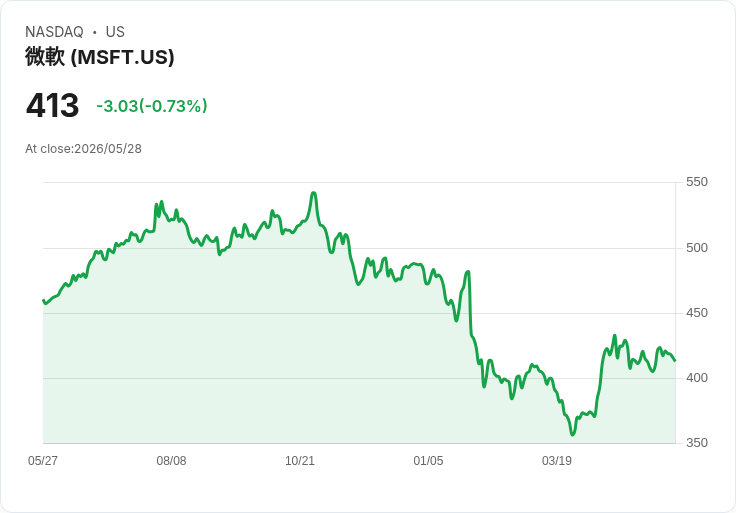Viewport: 736px width, 513px height.
Task: Click the 03/19 date label on x-axis
Action: (x=557, y=461)
